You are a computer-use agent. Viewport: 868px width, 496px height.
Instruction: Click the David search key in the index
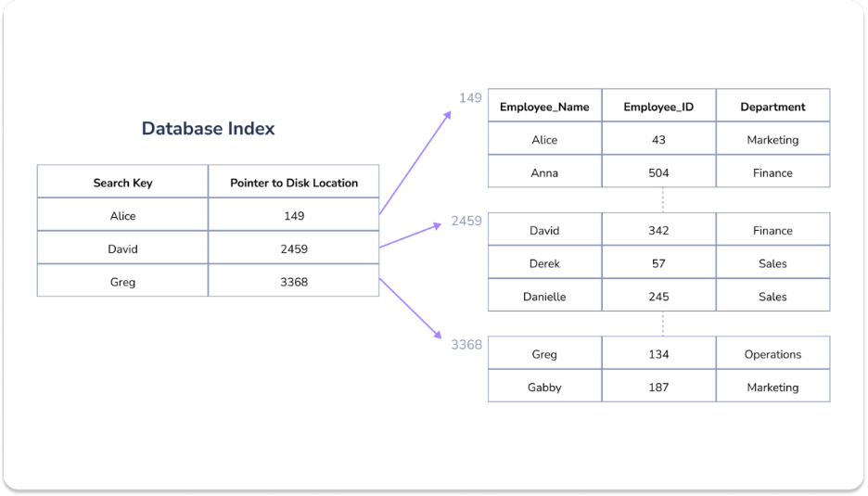(122, 249)
